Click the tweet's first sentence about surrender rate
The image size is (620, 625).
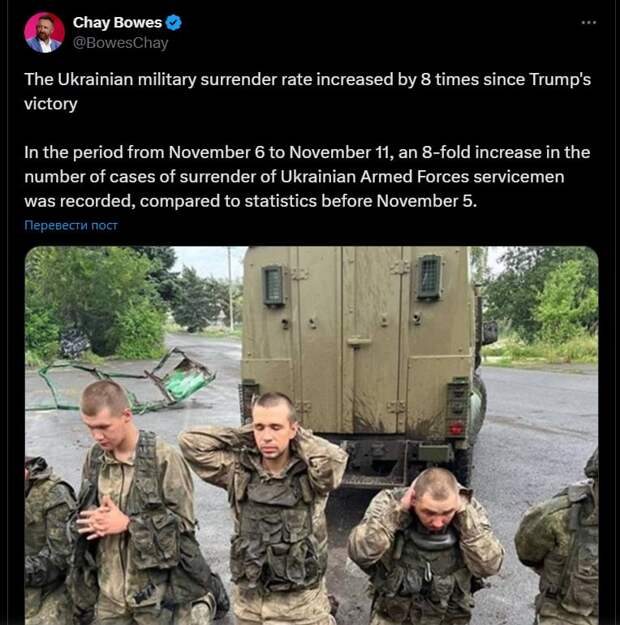coord(307,91)
